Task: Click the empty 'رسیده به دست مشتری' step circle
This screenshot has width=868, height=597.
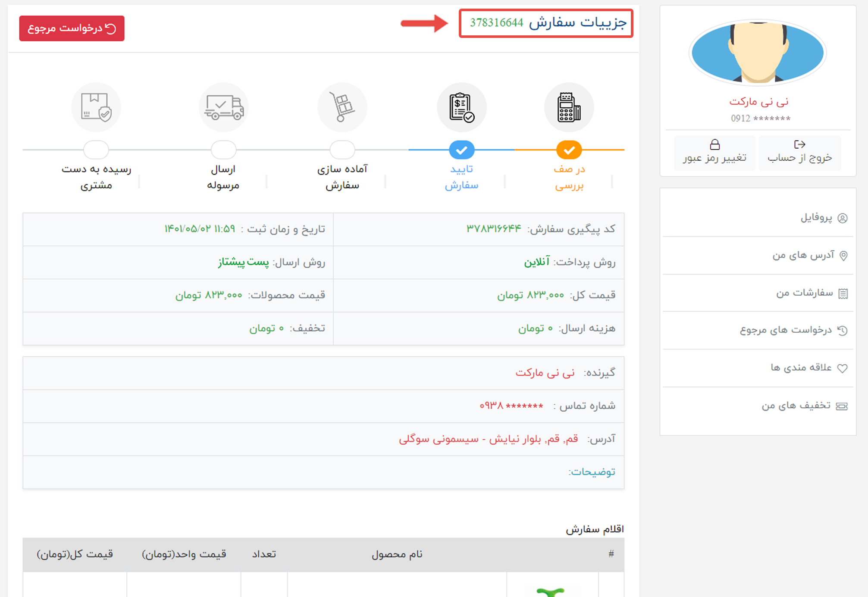Action: (x=96, y=150)
